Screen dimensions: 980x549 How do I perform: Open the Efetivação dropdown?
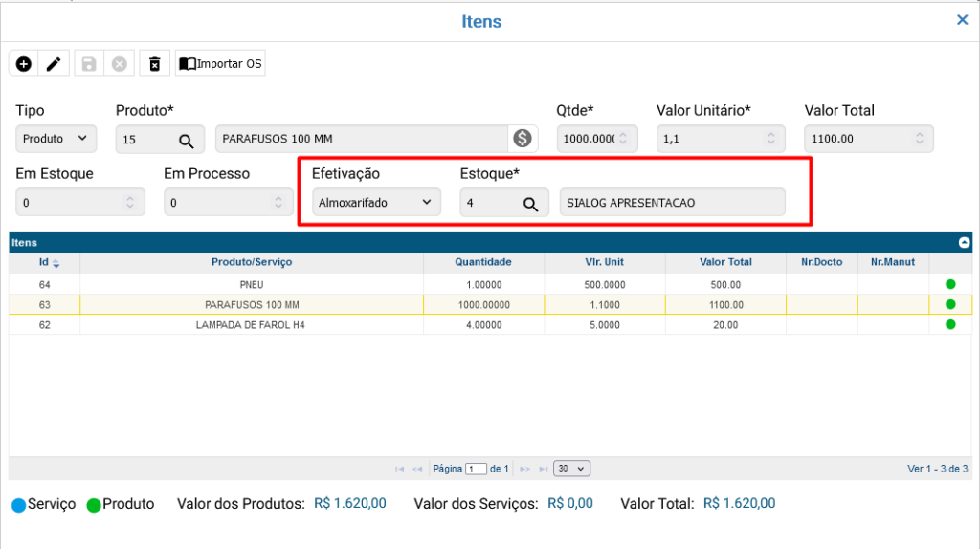point(376,203)
